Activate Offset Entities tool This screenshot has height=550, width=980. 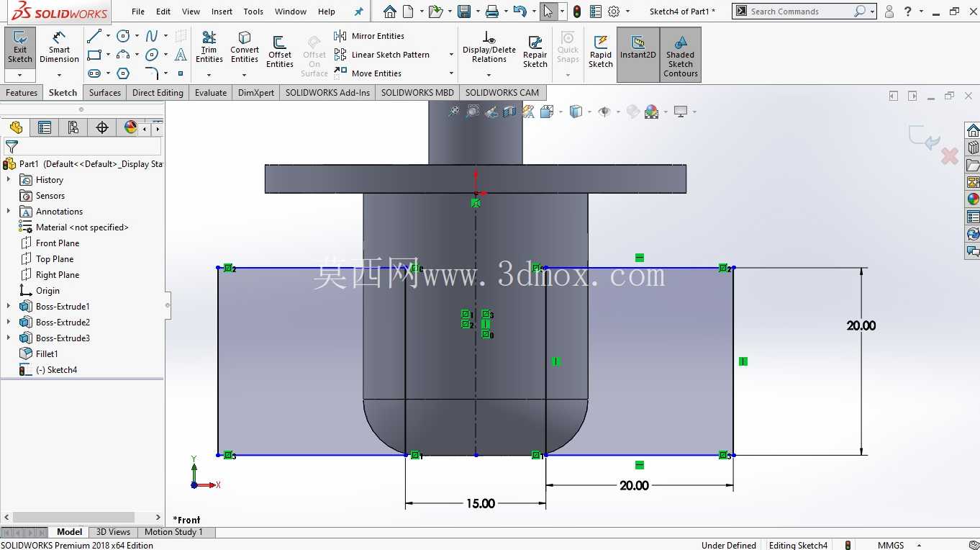tap(279, 52)
